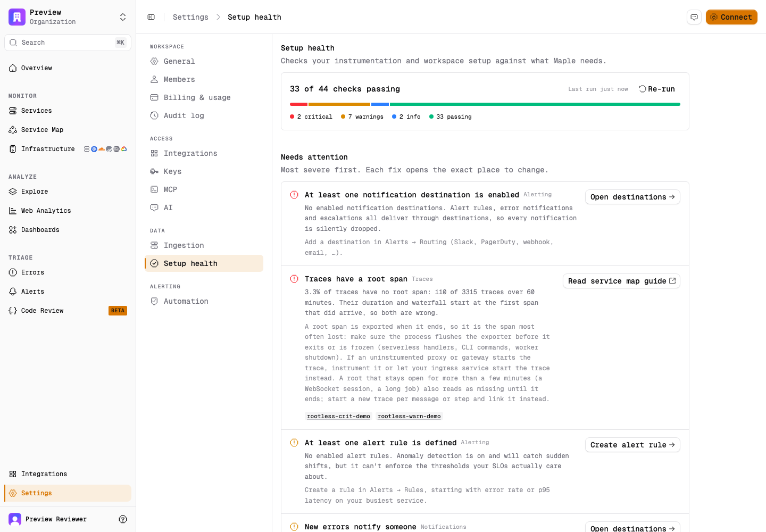Click the rootless-warn-demo service tag
The width and height of the screenshot is (766, 532).
click(x=409, y=416)
